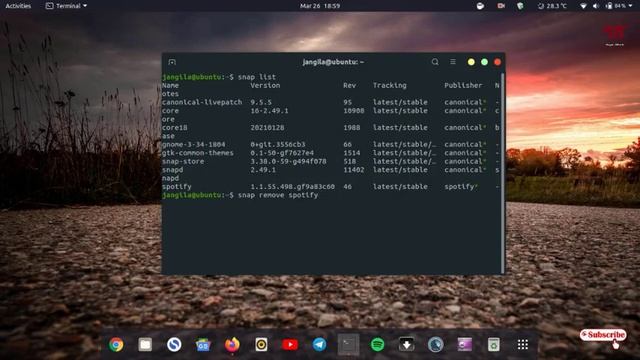
Task: Expand the system menu arrow
Action: (x=631, y=6)
